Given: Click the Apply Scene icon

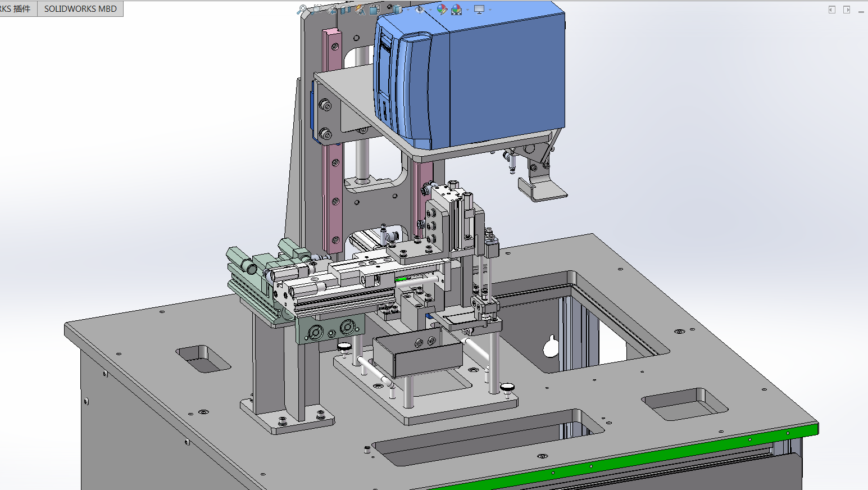Looking at the screenshot, I should click(457, 10).
